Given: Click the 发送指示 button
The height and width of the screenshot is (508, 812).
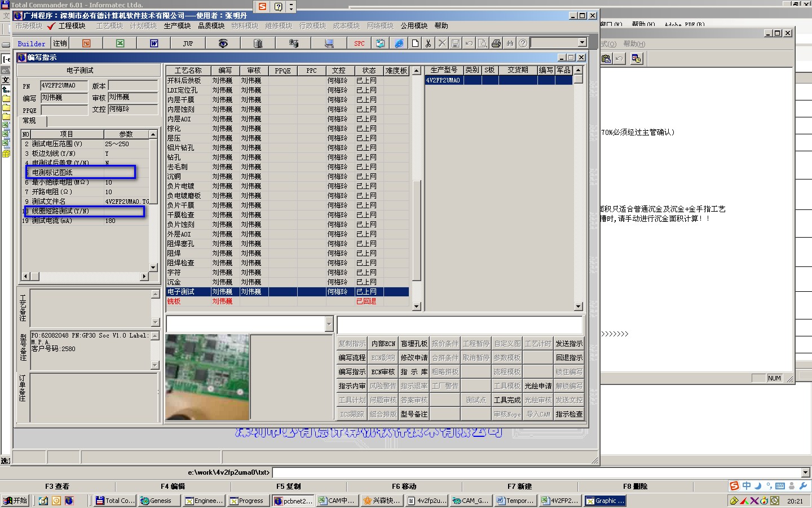Looking at the screenshot, I should click(569, 344).
